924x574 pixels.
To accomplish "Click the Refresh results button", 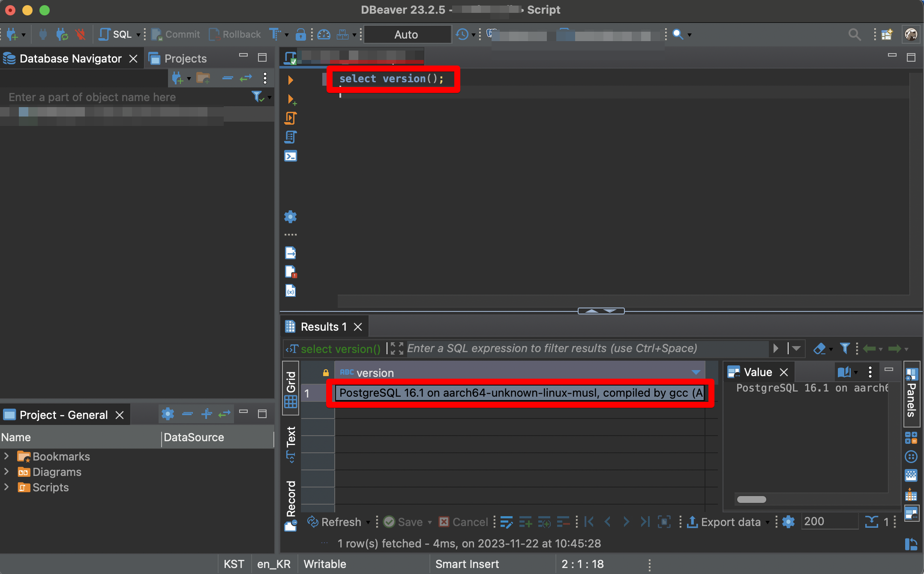I will pyautogui.click(x=335, y=522).
